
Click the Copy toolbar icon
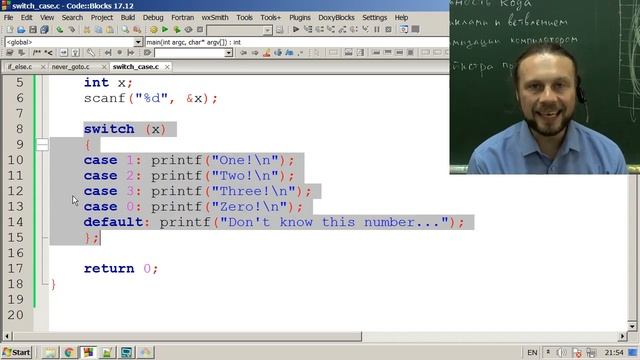point(98,29)
